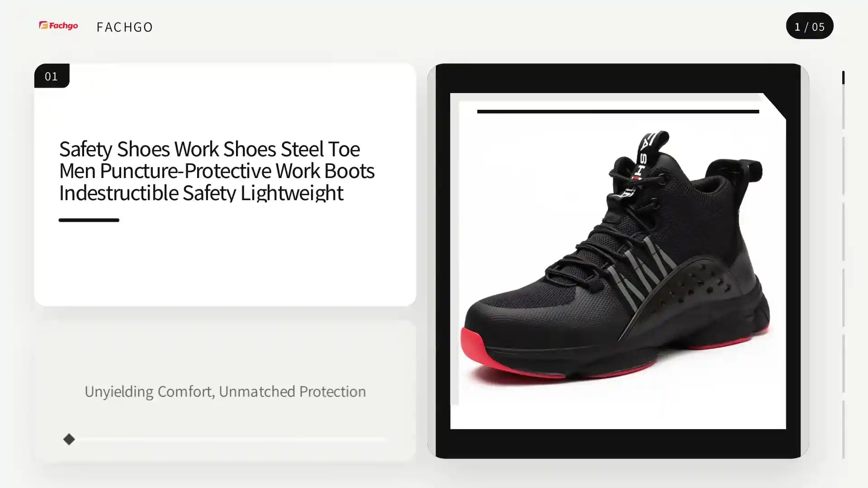
Task: Click the active dark segment on side indicator
Action: pyautogui.click(x=843, y=77)
